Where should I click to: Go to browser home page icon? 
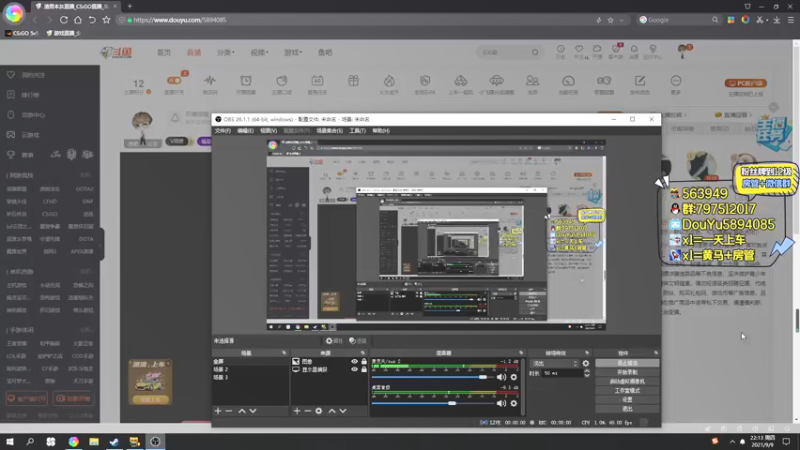(x=78, y=20)
